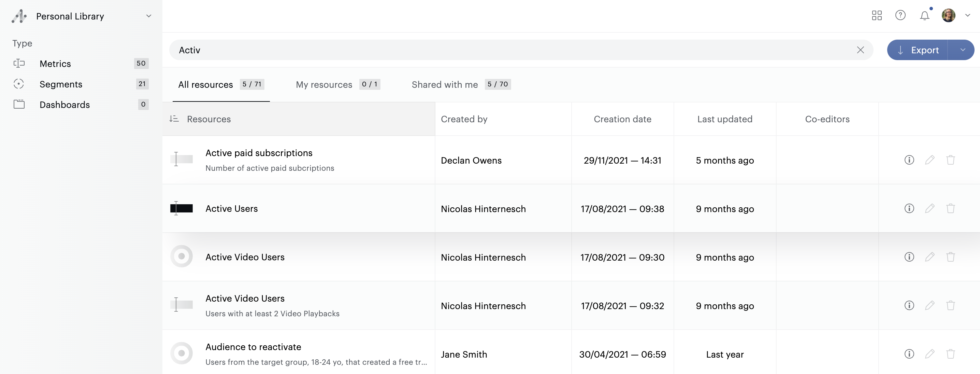
Task: Click info icon for Audience to reactivate
Action: 909,354
